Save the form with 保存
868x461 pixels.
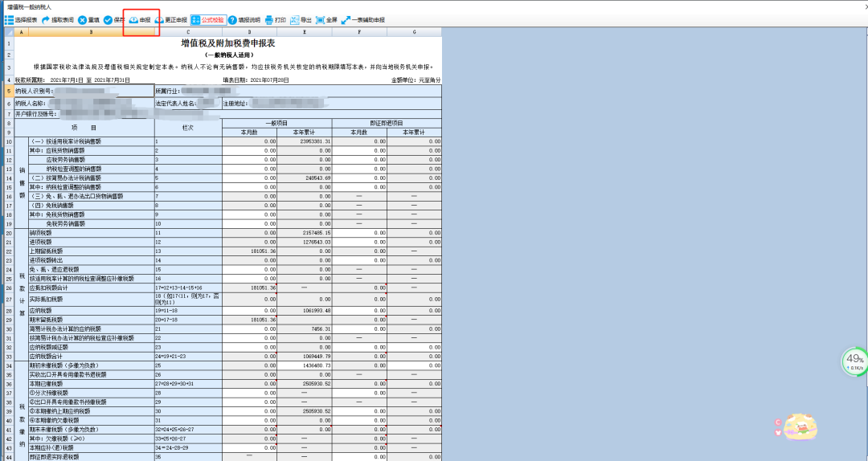(x=114, y=20)
